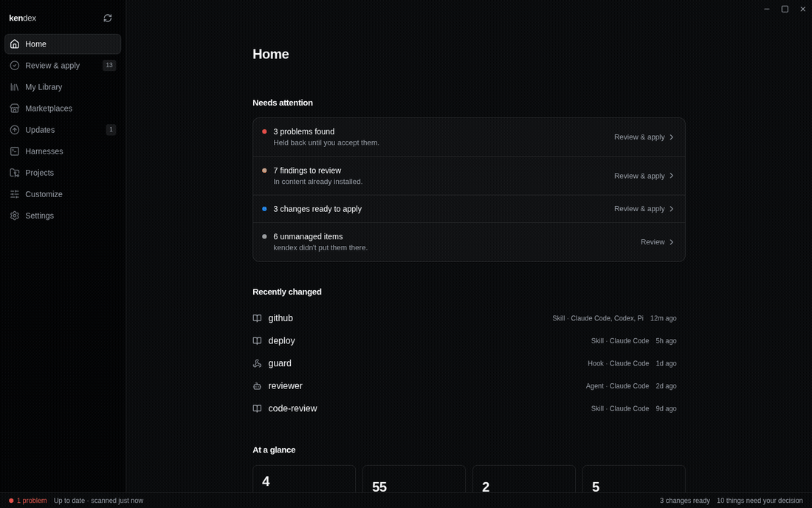Open the Home sidebar item
The image size is (812, 508).
click(63, 44)
